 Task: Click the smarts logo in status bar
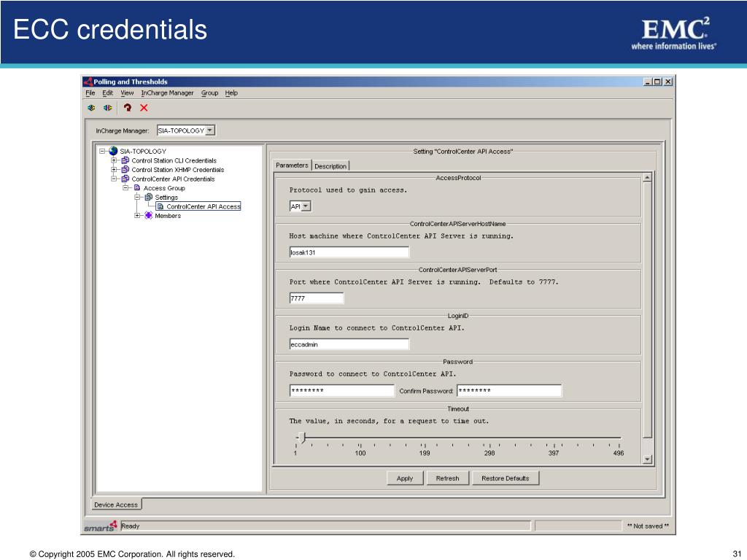click(x=101, y=526)
